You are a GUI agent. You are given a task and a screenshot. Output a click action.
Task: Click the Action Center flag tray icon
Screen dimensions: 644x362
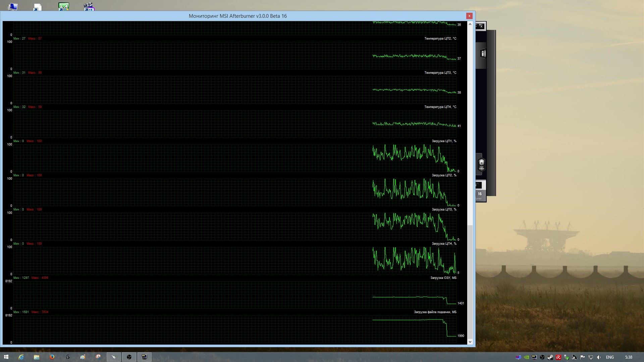tap(583, 357)
